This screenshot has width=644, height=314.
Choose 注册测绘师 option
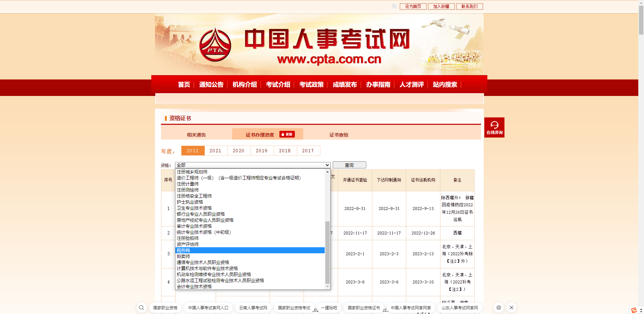click(x=250, y=190)
